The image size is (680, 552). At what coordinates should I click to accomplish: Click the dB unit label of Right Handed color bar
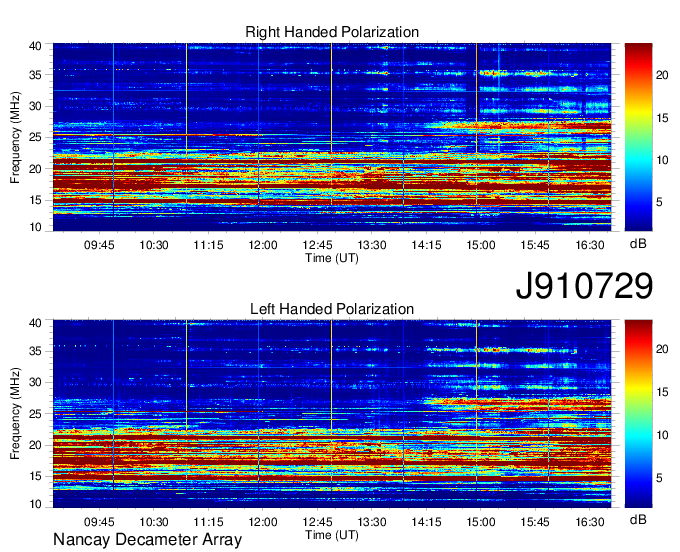click(x=638, y=244)
